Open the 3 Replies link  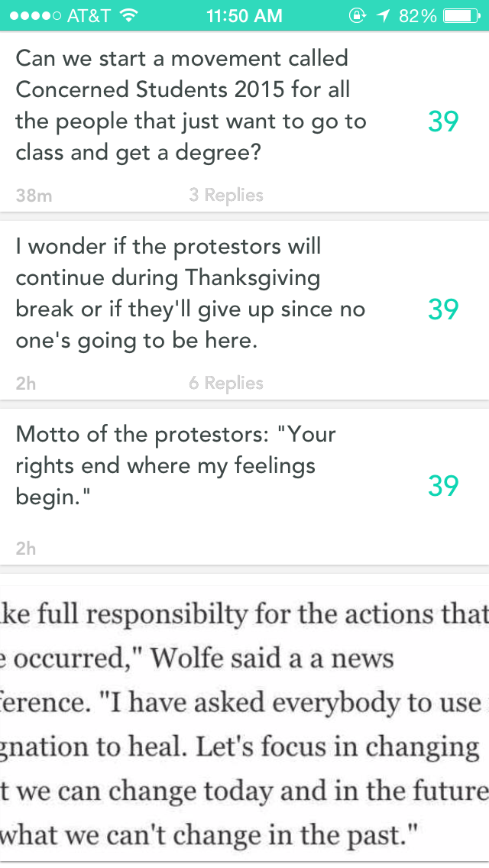point(226,196)
